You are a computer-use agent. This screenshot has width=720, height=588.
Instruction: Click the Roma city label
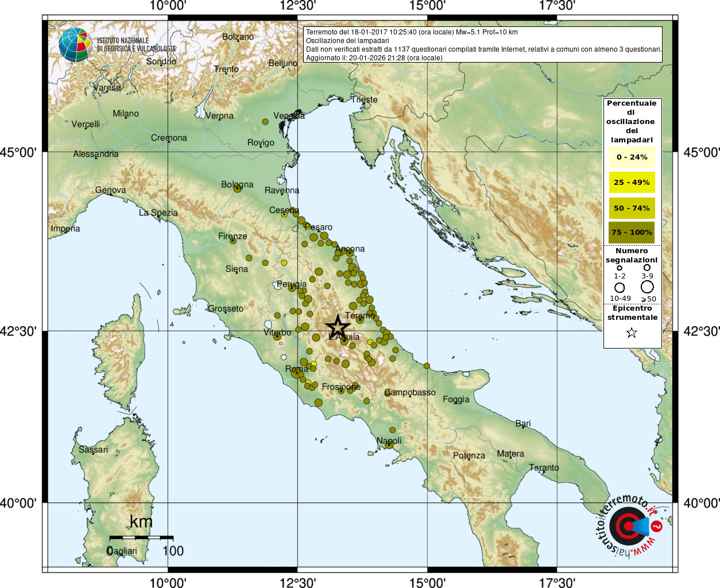click(297, 369)
